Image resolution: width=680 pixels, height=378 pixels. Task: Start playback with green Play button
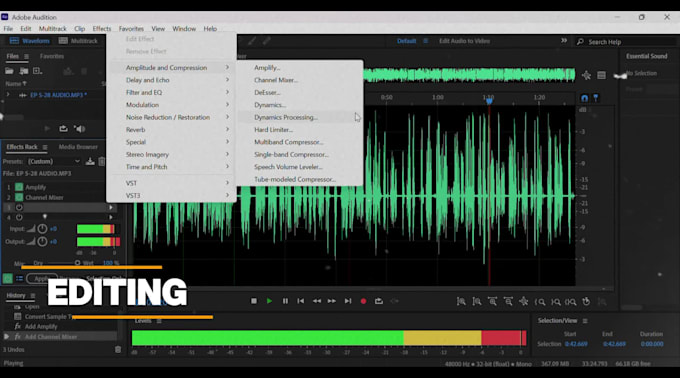(x=269, y=301)
